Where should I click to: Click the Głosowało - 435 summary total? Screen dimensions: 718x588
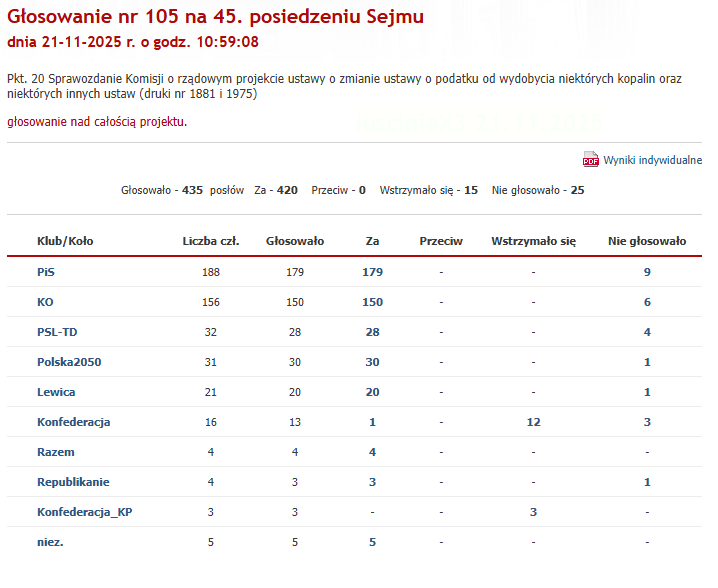click(x=182, y=191)
